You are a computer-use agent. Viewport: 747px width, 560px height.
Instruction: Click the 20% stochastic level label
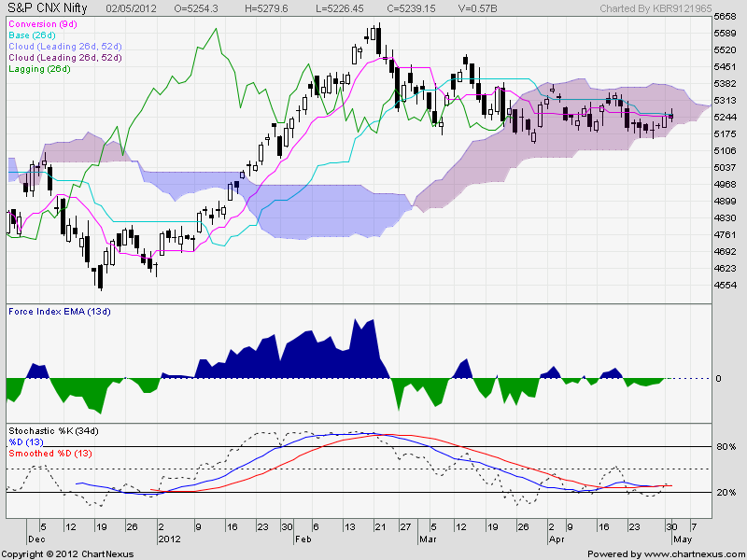[x=726, y=493]
